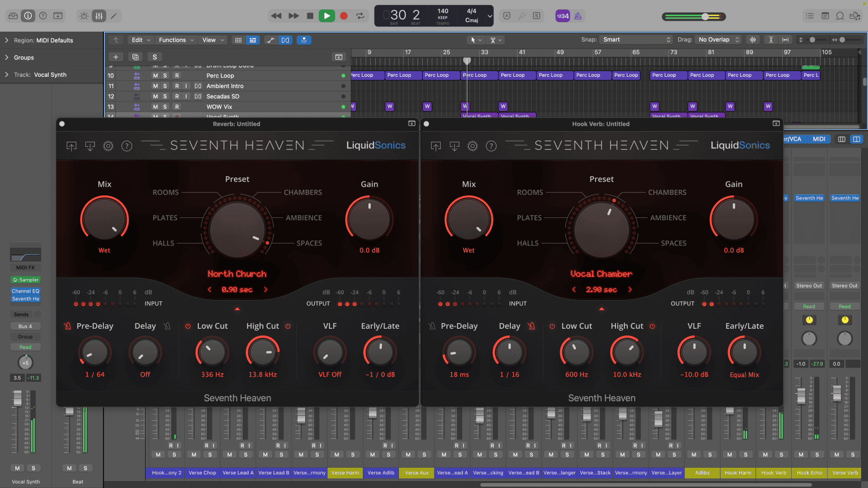868x488 pixels.
Task: Open the Q-Sampler plugin in the channel strip
Action: pyautogui.click(x=25, y=280)
